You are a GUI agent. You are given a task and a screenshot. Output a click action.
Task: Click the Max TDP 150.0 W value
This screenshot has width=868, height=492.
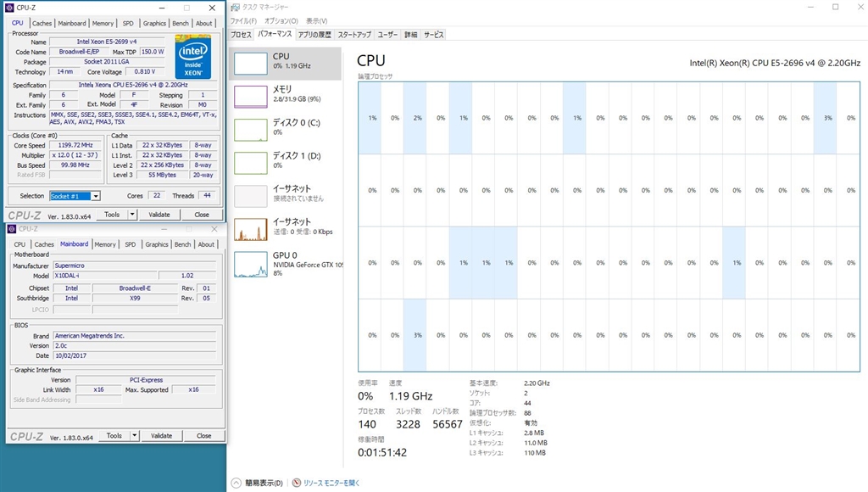(x=153, y=52)
